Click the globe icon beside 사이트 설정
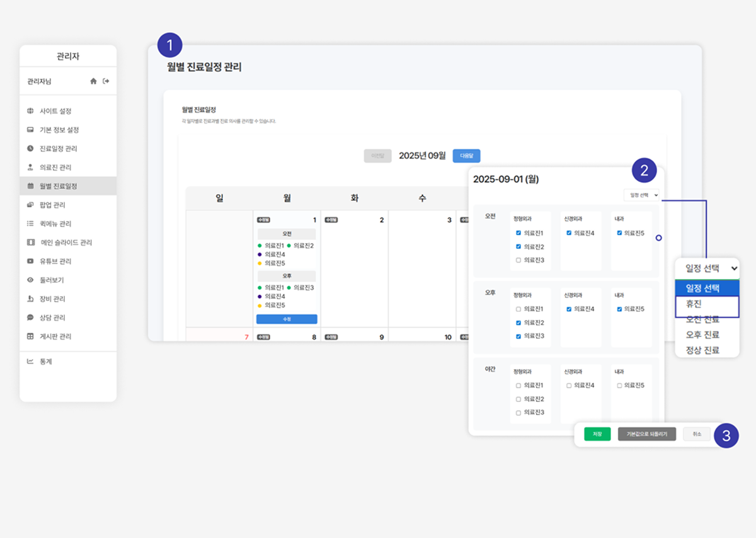 coord(30,111)
